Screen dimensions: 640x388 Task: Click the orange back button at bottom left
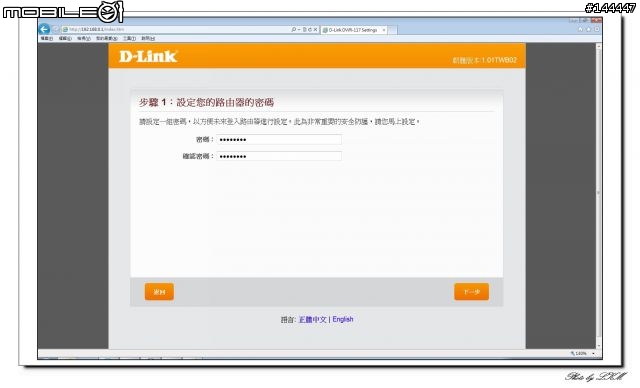[159, 292]
